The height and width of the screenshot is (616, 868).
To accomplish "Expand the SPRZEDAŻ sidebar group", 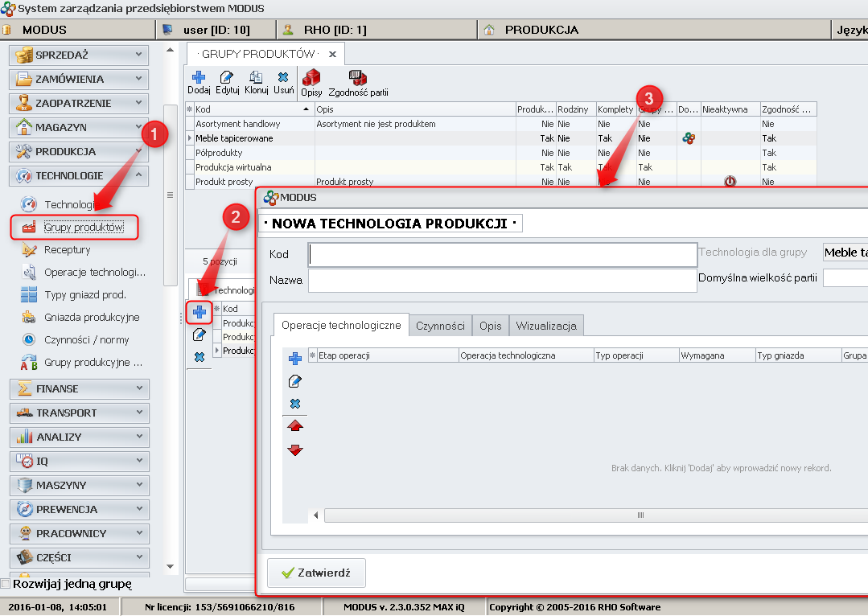I will tap(79, 55).
